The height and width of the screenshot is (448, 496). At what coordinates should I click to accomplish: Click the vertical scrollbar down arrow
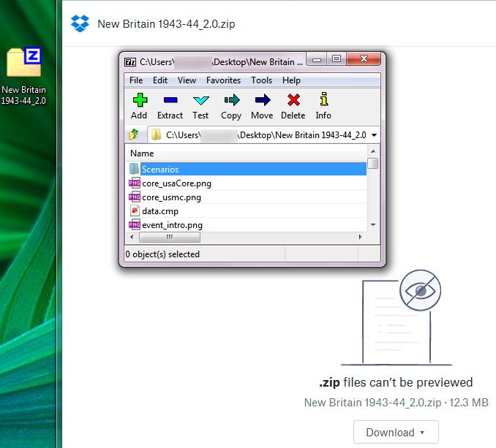(373, 225)
